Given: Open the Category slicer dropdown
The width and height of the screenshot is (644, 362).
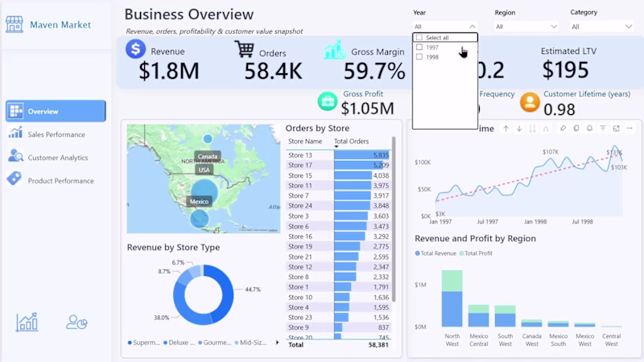Looking at the screenshot, I should pyautogui.click(x=629, y=27).
